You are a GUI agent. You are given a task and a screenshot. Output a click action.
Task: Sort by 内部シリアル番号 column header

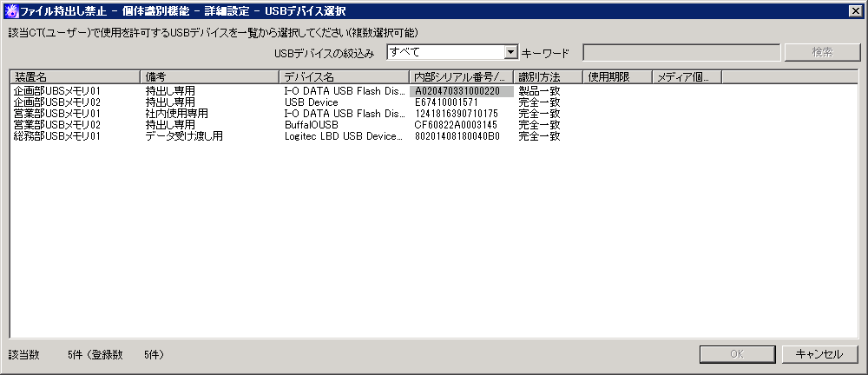pos(461,76)
